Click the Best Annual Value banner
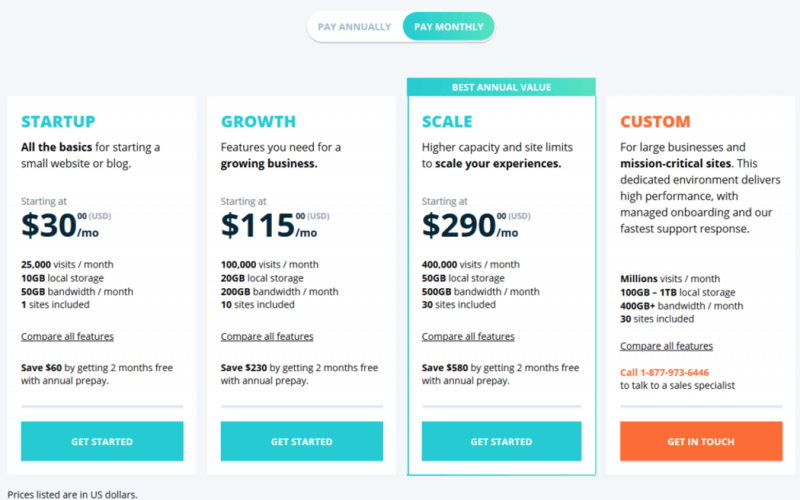 (x=501, y=87)
